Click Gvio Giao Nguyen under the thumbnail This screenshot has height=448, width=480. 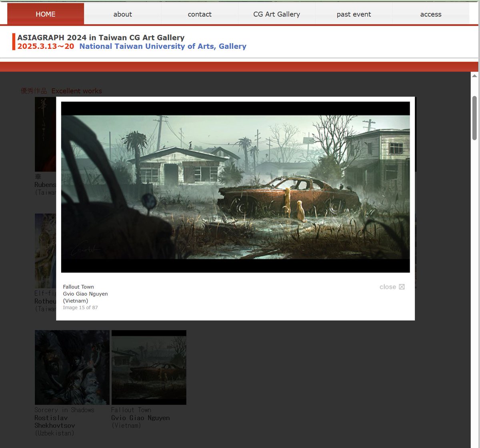[x=140, y=418]
